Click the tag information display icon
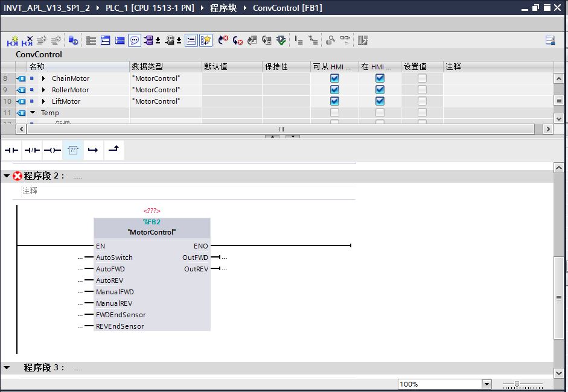The width and height of the screenshot is (568, 392). tap(170, 40)
